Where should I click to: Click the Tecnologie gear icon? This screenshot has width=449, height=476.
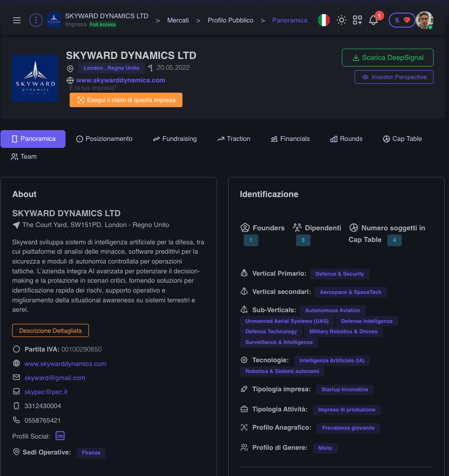(x=244, y=360)
